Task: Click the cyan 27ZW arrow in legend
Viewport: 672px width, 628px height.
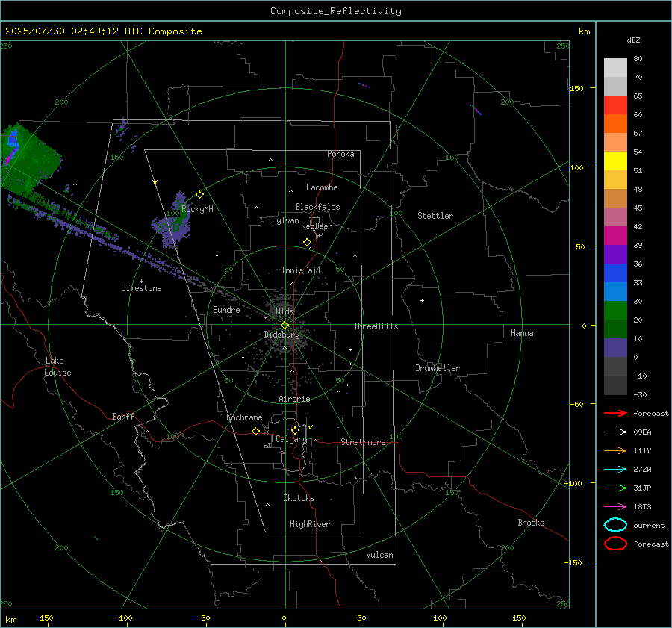Action: (615, 470)
